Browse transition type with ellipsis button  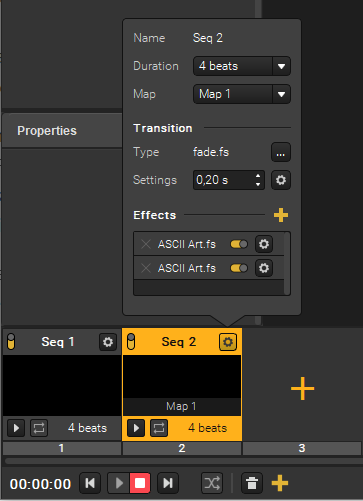click(x=281, y=152)
